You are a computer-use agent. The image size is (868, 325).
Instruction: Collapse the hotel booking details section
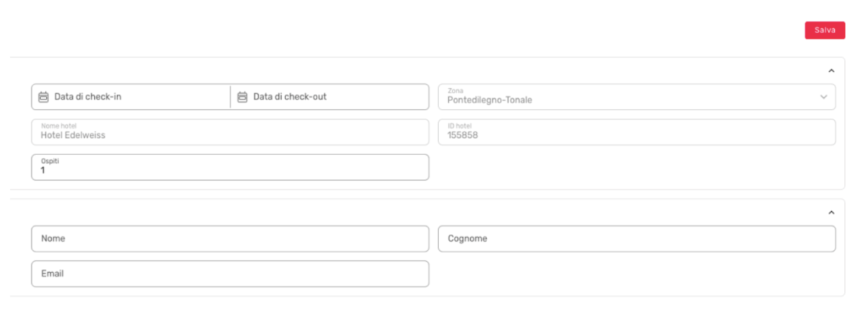click(831, 71)
